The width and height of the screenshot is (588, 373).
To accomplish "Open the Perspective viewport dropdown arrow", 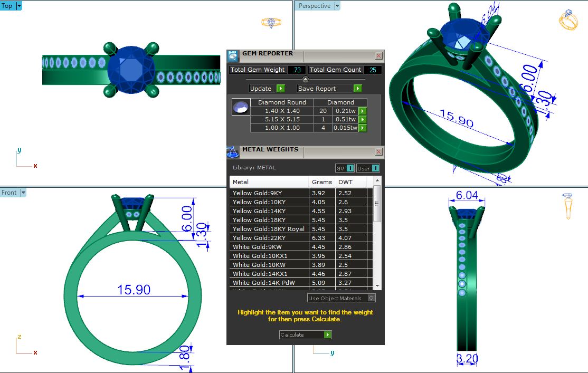I will click(337, 6).
